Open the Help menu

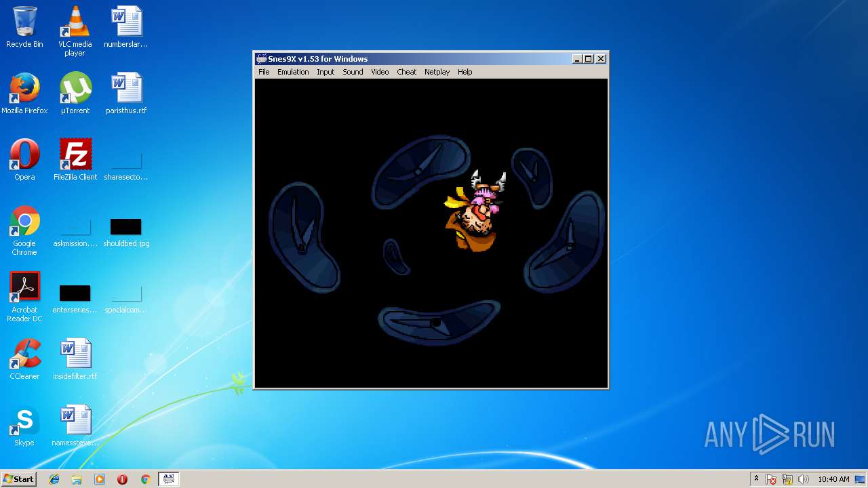(465, 72)
